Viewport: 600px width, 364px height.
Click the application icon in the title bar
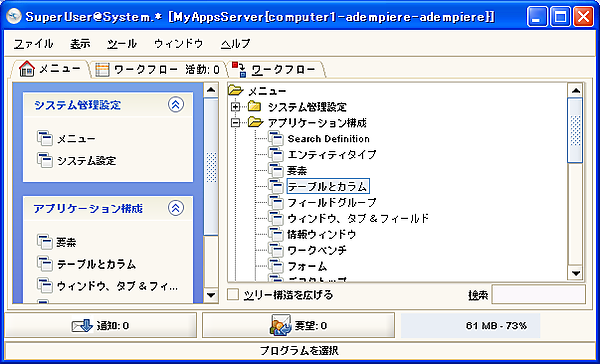click(14, 16)
